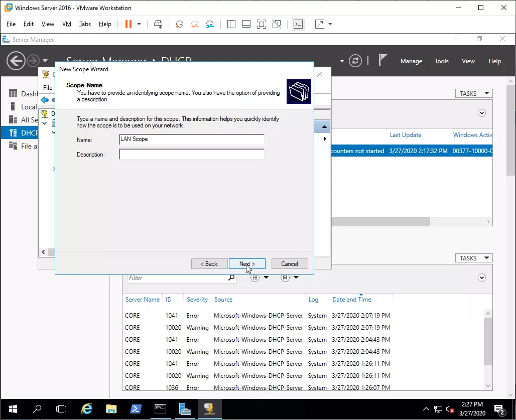This screenshot has height=420, width=516.
Task: Click Next in the New Scope Wizard
Action: click(247, 264)
